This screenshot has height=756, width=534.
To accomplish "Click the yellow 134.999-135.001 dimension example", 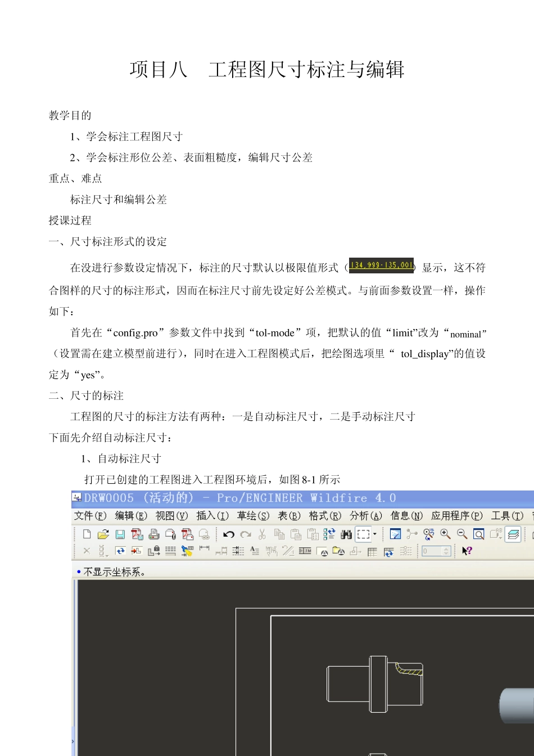I will [381, 265].
